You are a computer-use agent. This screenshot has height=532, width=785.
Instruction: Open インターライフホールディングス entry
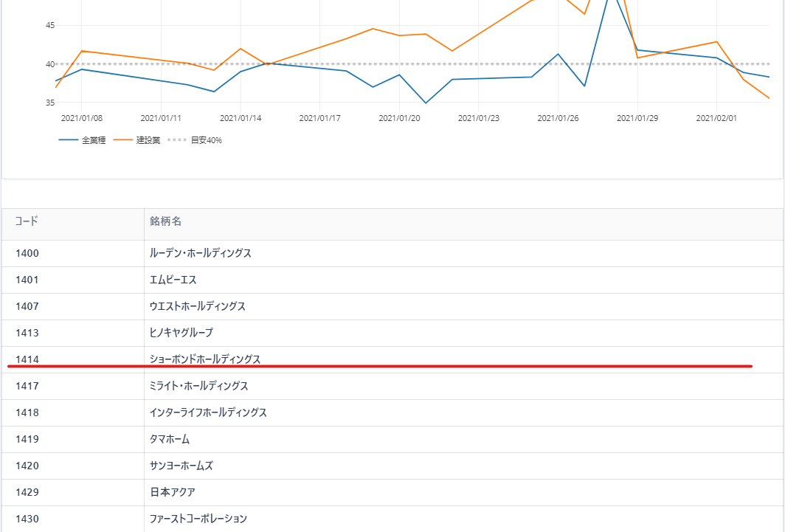(207, 412)
